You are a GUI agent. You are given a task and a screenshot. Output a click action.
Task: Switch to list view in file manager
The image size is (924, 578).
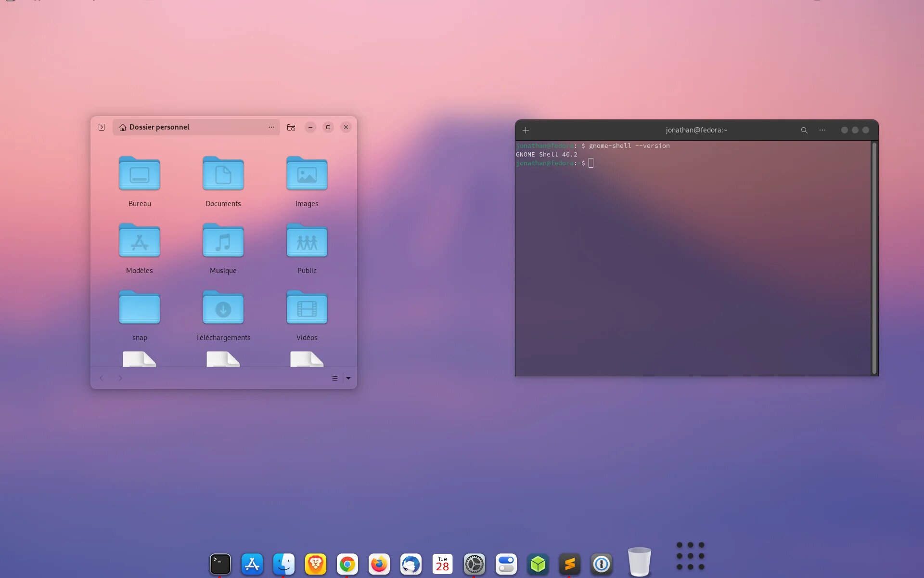334,379
